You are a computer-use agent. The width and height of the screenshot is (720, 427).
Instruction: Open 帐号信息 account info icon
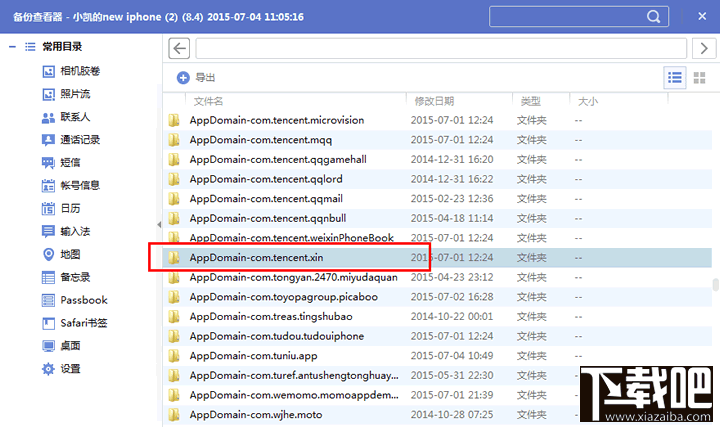point(48,185)
